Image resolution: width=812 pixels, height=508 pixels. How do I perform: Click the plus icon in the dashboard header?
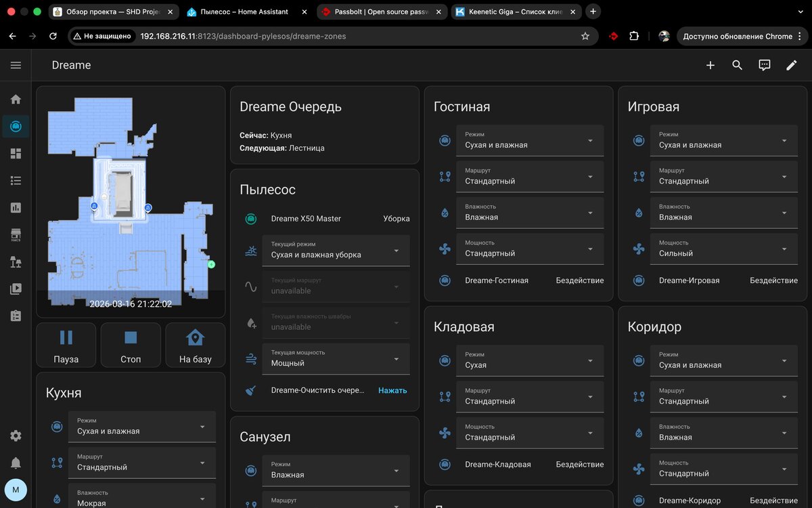710,65
